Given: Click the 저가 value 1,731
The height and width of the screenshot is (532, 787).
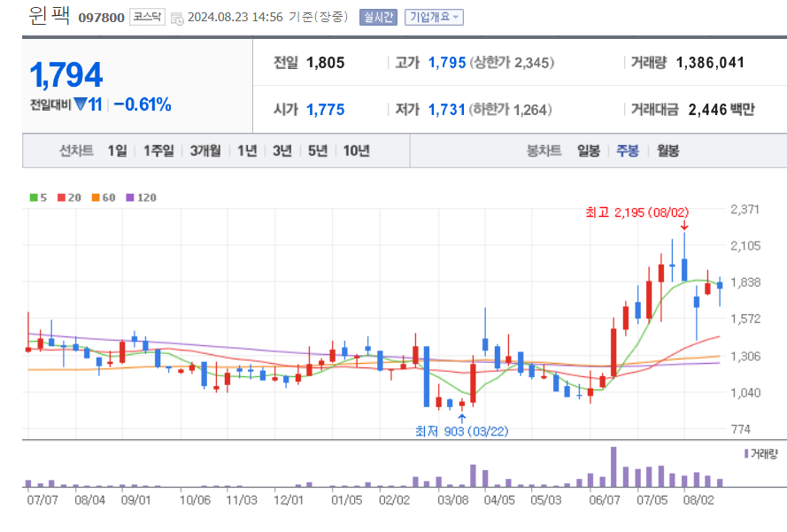Looking at the screenshot, I should (447, 110).
